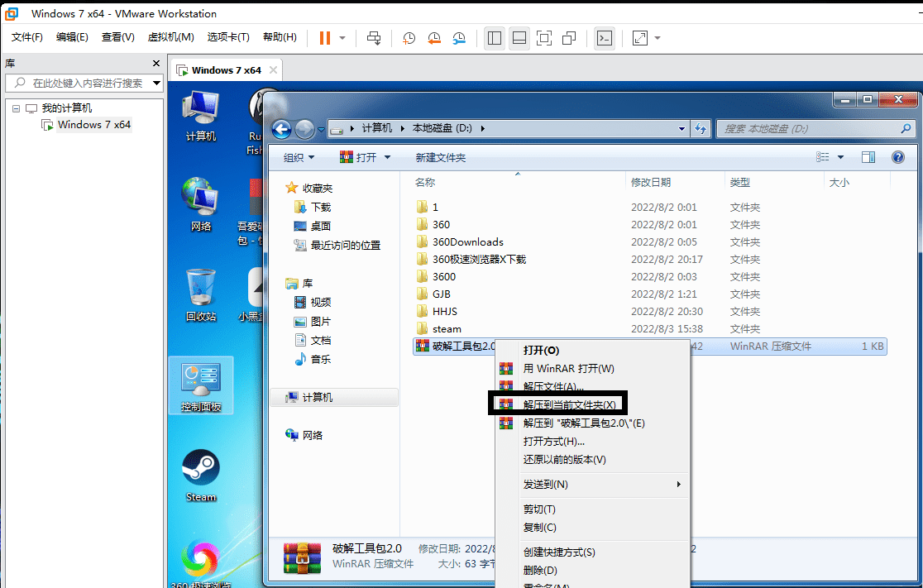Open the 虚拟机(M) menu
Screen dimensions: 923x588
pyautogui.click(x=170, y=37)
